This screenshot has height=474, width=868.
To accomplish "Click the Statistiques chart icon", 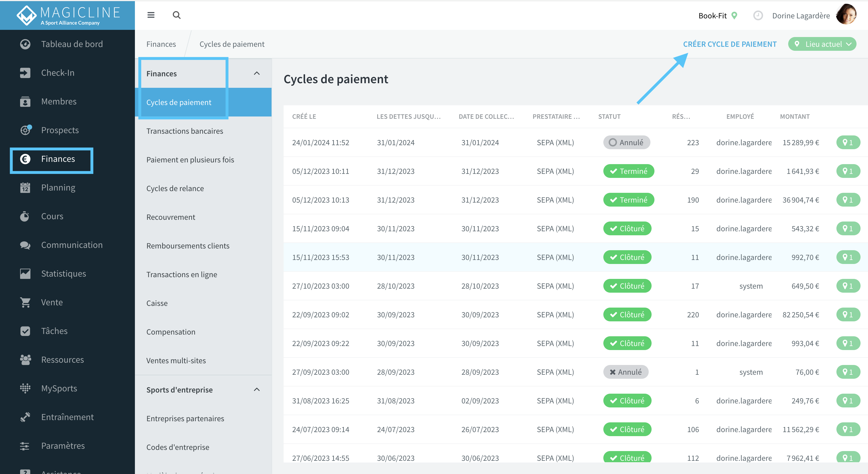I will pyautogui.click(x=25, y=273).
